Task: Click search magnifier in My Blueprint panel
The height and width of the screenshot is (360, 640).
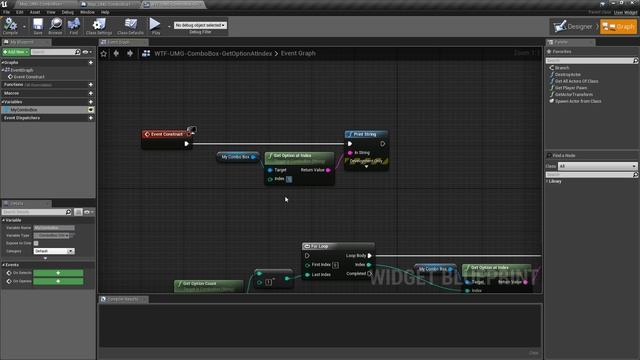Action: pyautogui.click(x=78, y=52)
